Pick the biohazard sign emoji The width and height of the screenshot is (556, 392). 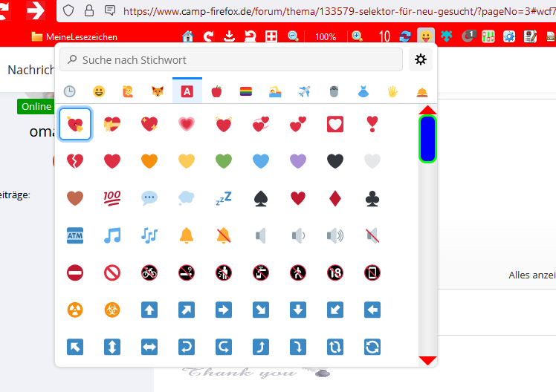112,310
